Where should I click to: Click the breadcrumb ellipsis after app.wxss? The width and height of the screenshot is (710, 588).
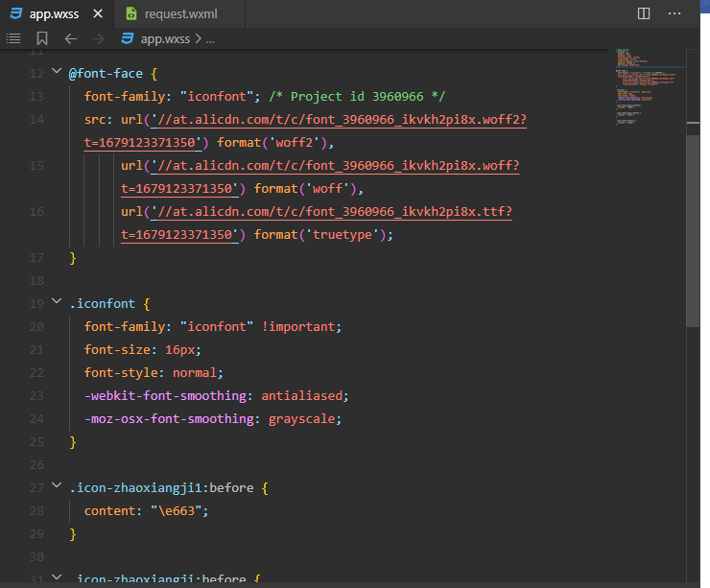click(210, 38)
